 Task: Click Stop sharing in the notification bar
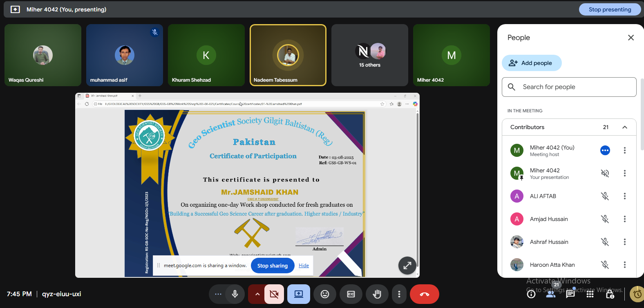coord(273,266)
